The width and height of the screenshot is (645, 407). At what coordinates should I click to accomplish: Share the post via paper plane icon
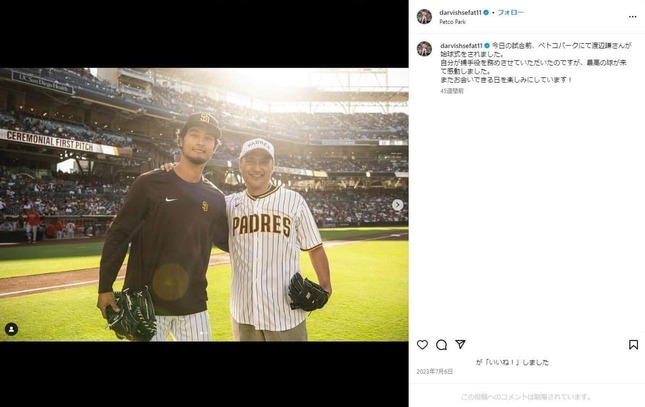(x=460, y=345)
